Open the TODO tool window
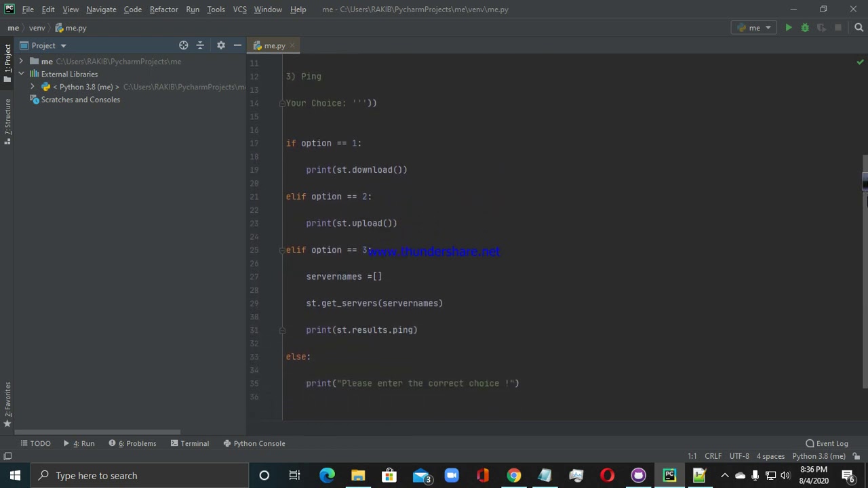Image resolution: width=868 pixels, height=488 pixels. 35,443
